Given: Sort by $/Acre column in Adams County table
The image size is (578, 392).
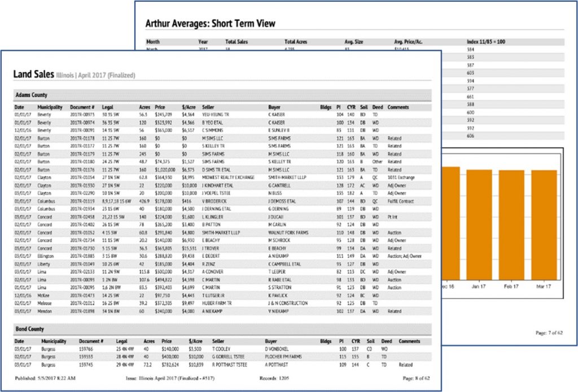Looking at the screenshot, I should 188,107.
